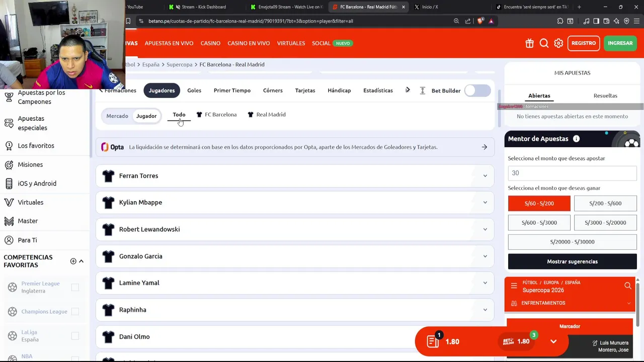Screen dimensions: 644x362
Task: Open the Bet Builder 1.80 slip
Action: pos(518,341)
